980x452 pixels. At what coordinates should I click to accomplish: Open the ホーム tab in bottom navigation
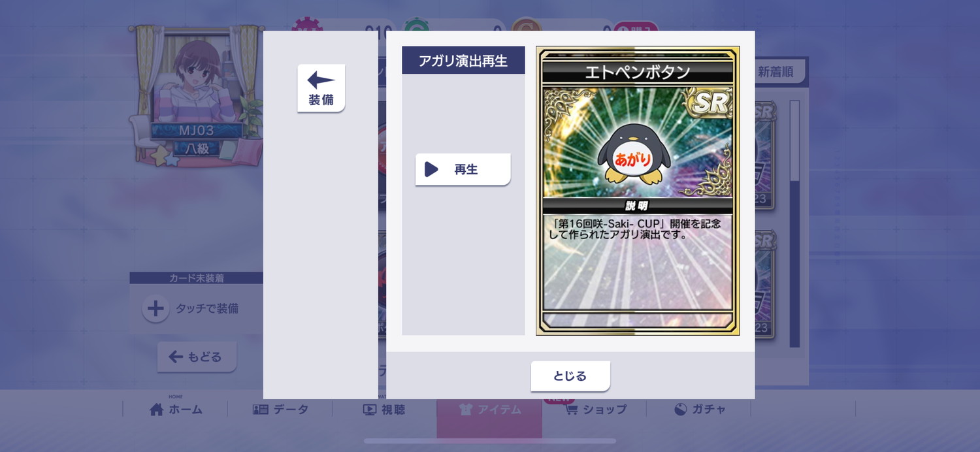point(176,410)
